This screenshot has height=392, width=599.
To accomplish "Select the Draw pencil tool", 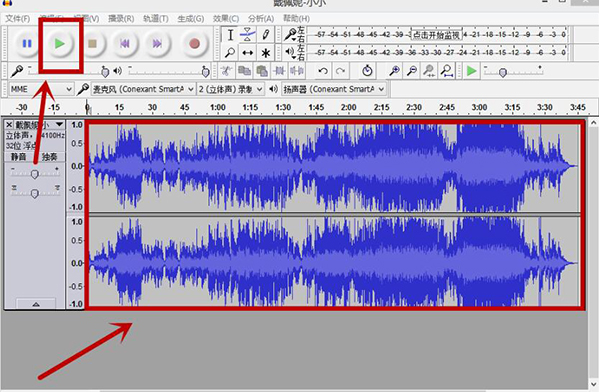I will (266, 35).
